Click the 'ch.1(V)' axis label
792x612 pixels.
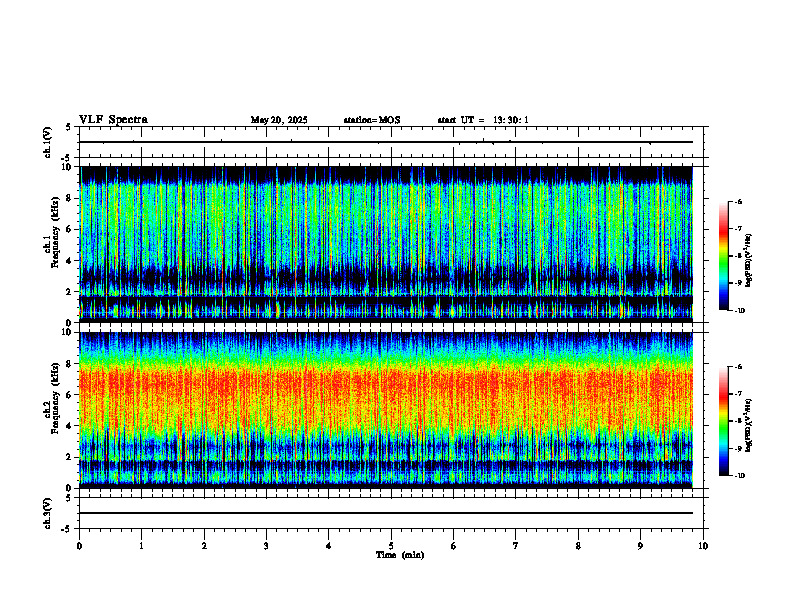pos(48,142)
